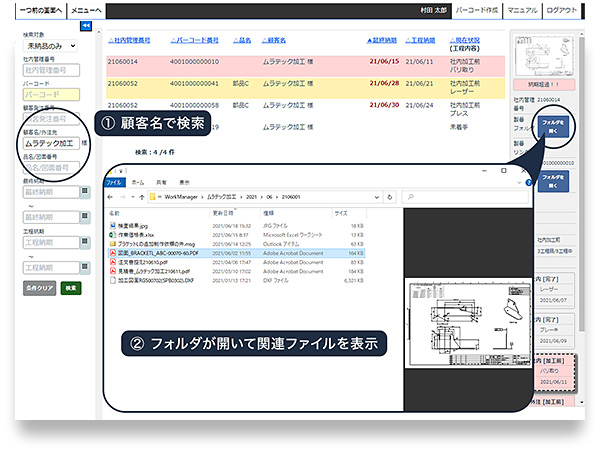The image size is (600, 450).
Task: Click the 条件クリア button
Action: (38, 287)
